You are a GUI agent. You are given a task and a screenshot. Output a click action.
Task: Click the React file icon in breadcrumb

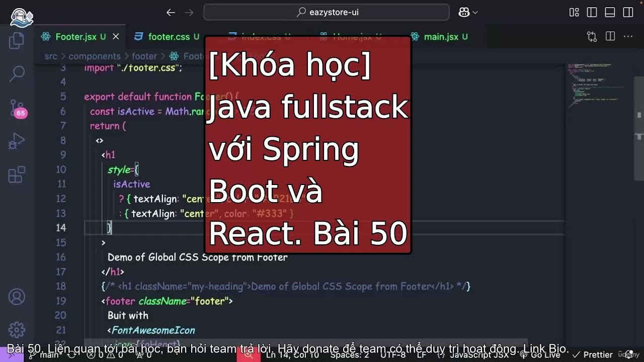pos(174,56)
